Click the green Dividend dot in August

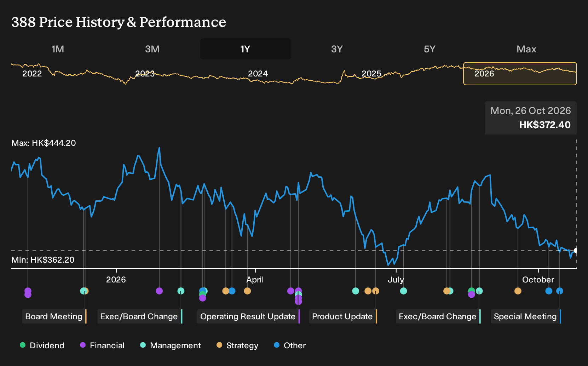pyautogui.click(x=471, y=291)
